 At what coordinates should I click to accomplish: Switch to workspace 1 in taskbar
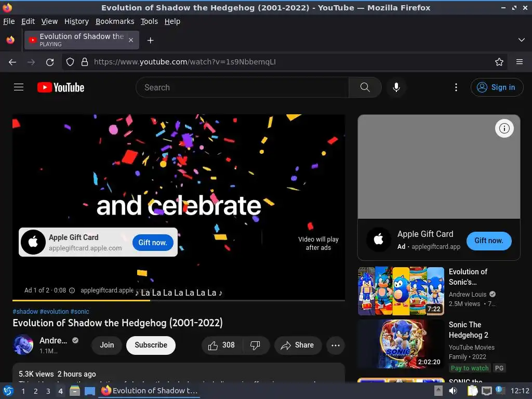23,391
